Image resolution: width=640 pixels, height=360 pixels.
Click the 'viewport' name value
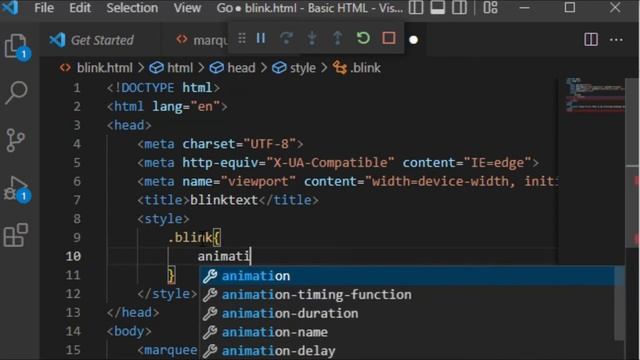tap(258, 181)
